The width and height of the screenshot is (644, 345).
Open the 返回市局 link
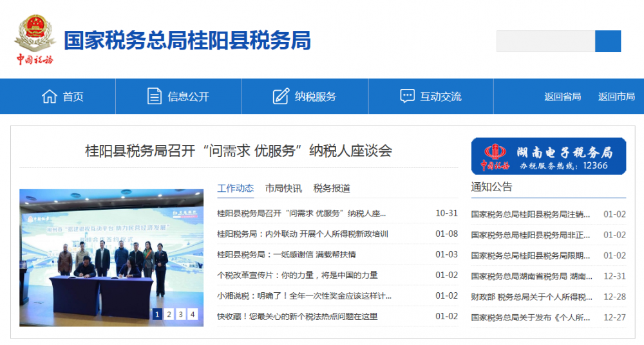pos(616,97)
